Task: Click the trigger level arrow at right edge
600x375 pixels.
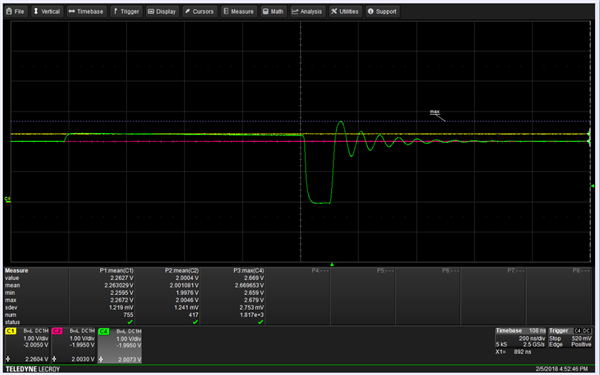Action: tap(592, 186)
